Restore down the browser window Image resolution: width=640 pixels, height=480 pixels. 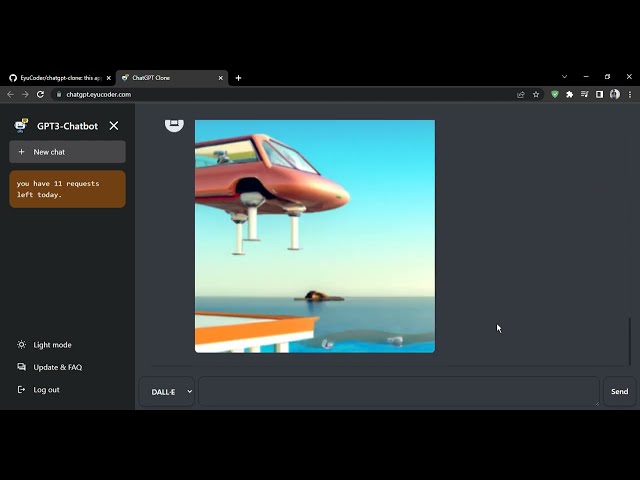pos(607,76)
